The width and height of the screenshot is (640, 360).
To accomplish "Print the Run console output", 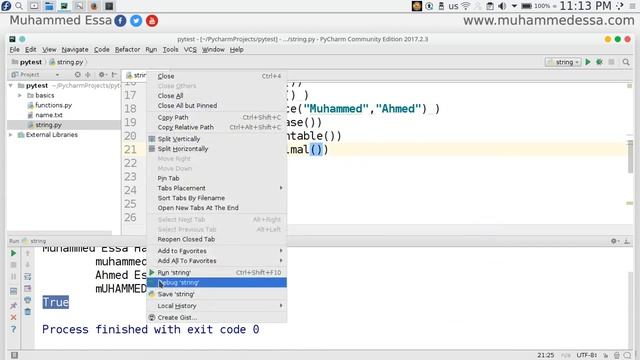I will click(27, 300).
